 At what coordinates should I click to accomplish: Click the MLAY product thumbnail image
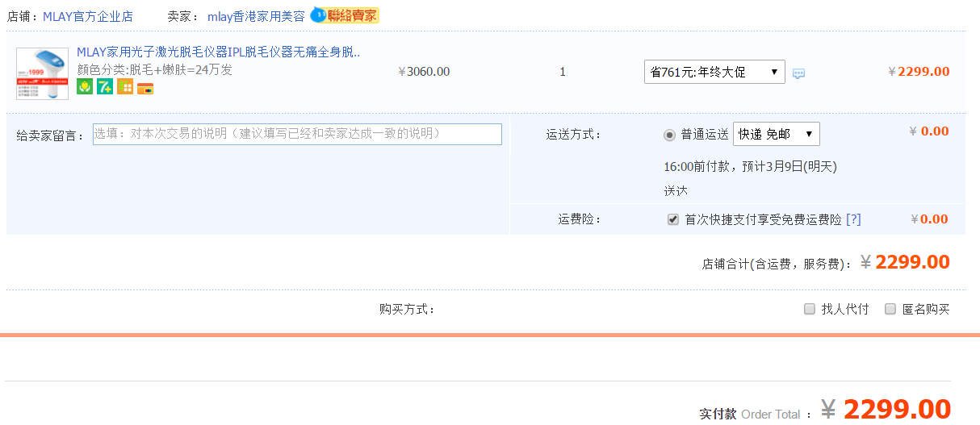click(x=42, y=73)
